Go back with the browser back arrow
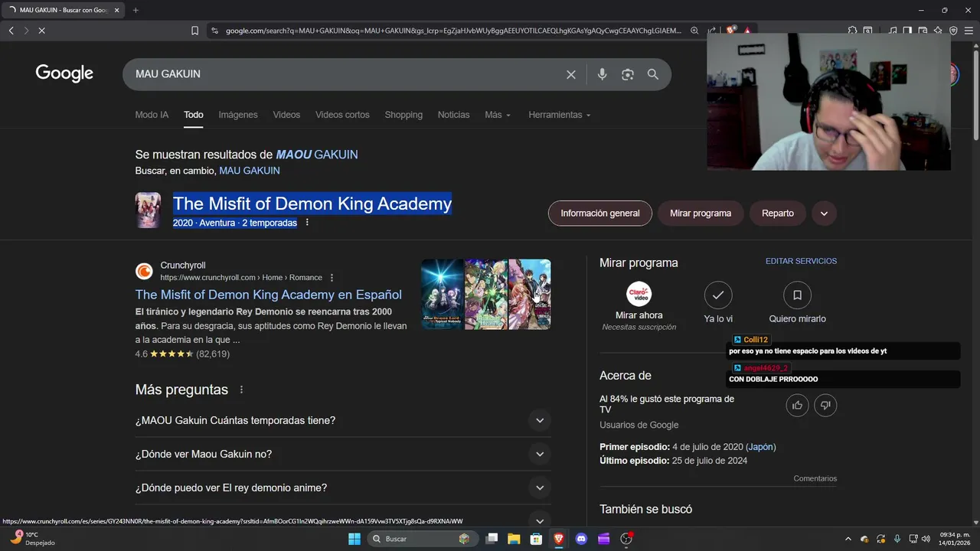980x551 pixels. point(11,31)
